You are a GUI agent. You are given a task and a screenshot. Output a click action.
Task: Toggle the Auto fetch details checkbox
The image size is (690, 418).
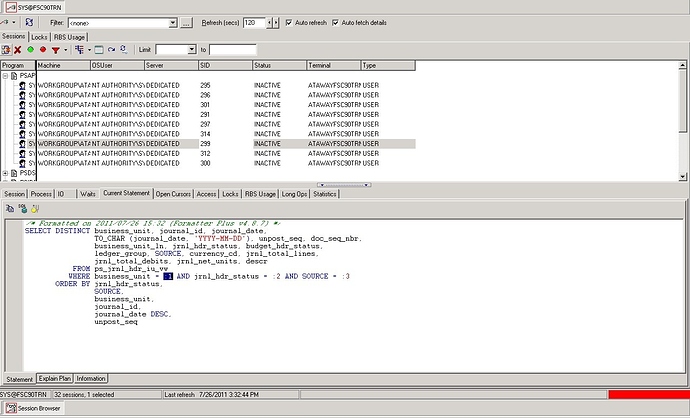click(x=335, y=22)
